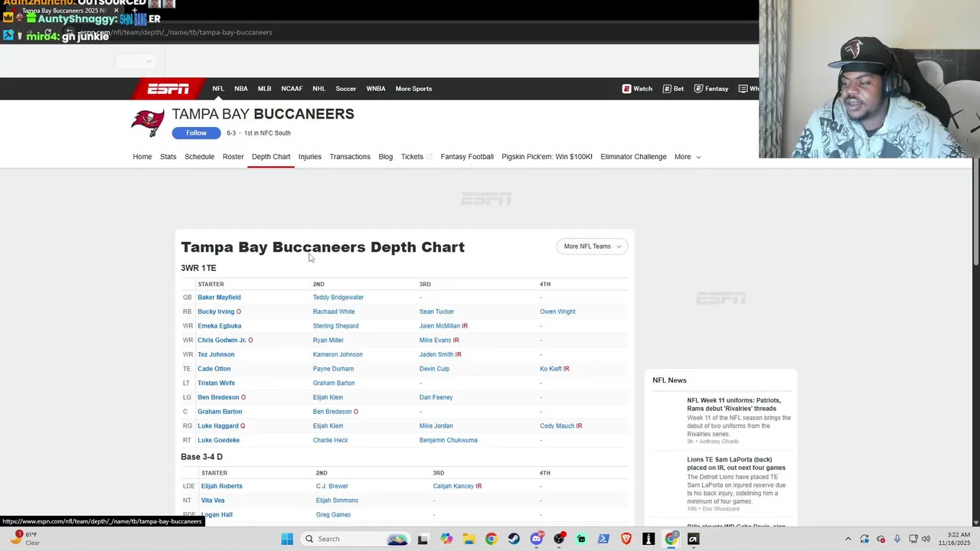The width and height of the screenshot is (980, 551).
Task: Open Cody Mauch's player page
Action: pyautogui.click(x=557, y=426)
